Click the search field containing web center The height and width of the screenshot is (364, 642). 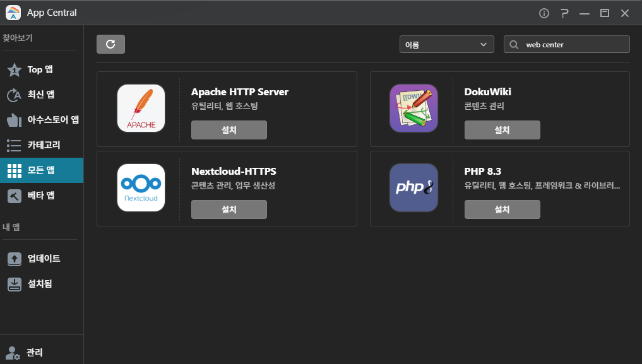click(x=567, y=44)
